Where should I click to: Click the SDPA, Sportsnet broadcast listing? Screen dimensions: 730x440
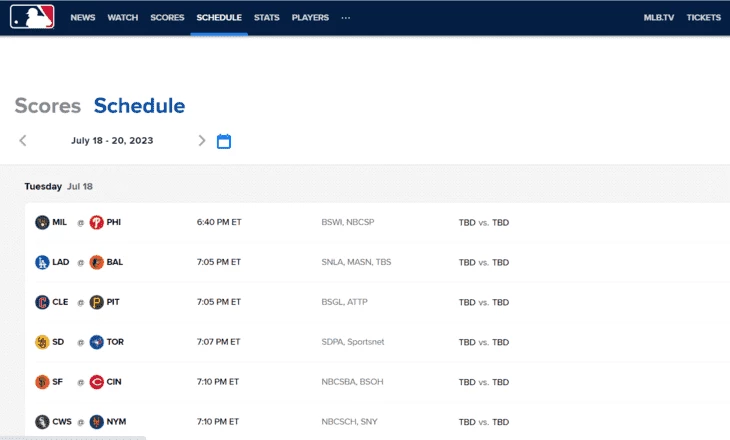click(353, 342)
